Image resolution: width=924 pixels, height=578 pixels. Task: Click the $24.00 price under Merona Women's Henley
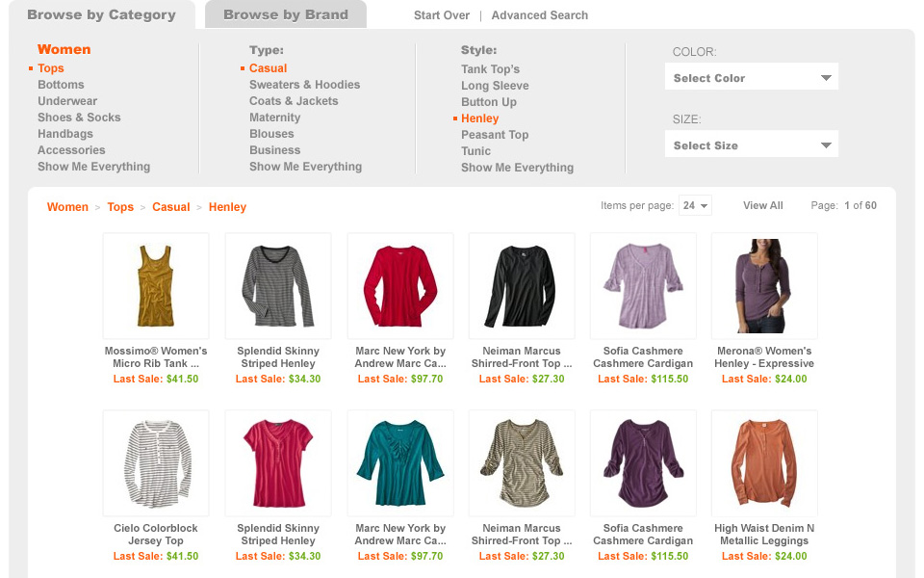click(791, 380)
